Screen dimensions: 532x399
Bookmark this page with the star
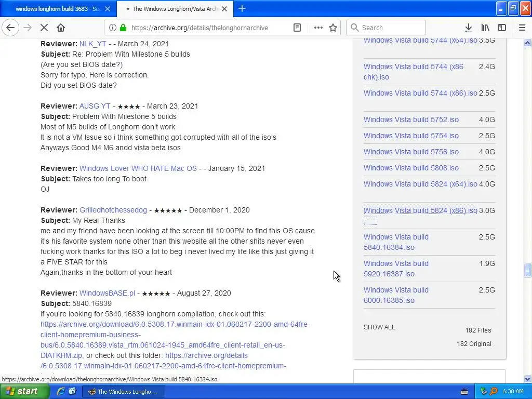pos(333,28)
